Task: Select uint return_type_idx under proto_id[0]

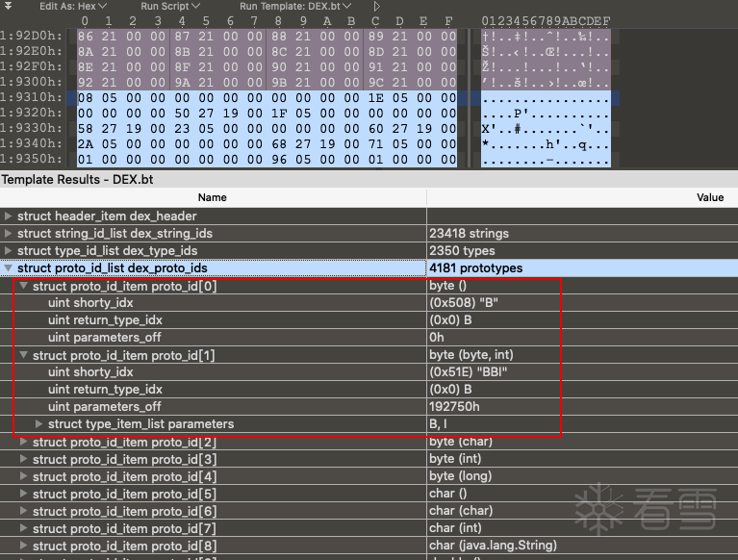Action: click(105, 320)
